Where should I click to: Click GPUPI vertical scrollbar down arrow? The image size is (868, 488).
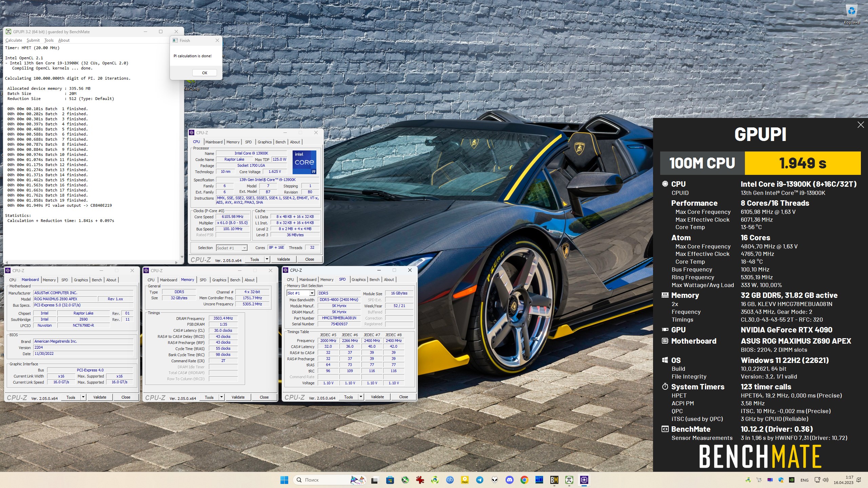coord(182,257)
